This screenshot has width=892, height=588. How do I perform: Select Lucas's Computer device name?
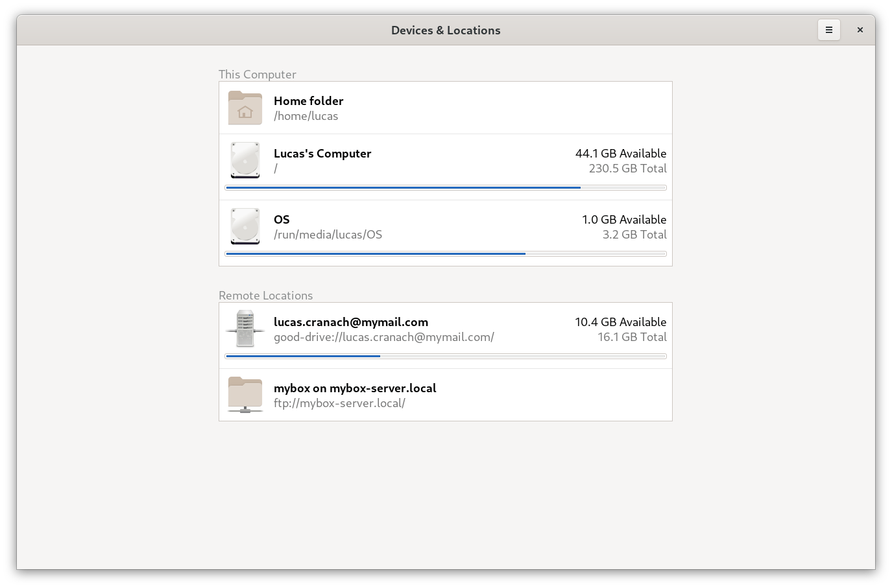[x=322, y=154]
